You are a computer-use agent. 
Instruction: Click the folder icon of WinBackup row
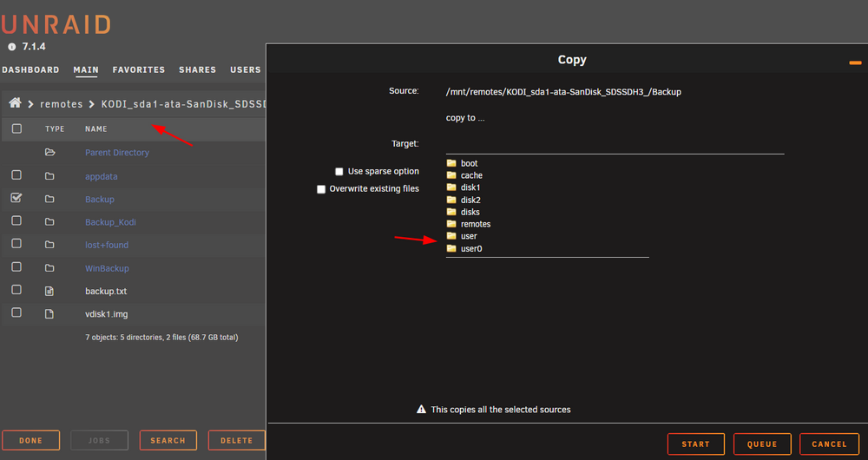coord(49,268)
